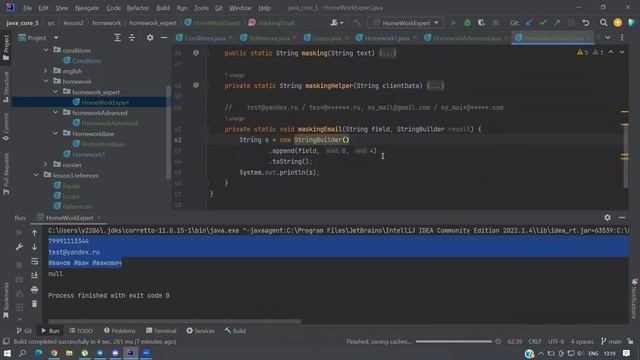Expand all in the Project panel toolbar

(x=118, y=38)
